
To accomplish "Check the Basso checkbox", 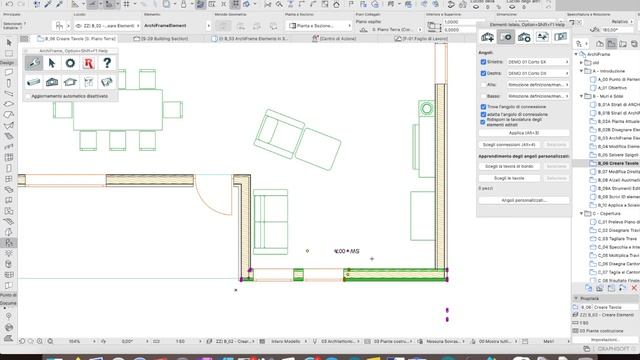I will tap(483, 96).
